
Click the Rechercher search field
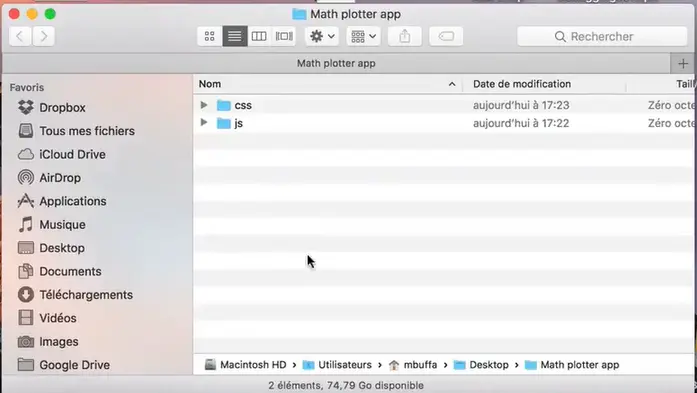coord(602,36)
